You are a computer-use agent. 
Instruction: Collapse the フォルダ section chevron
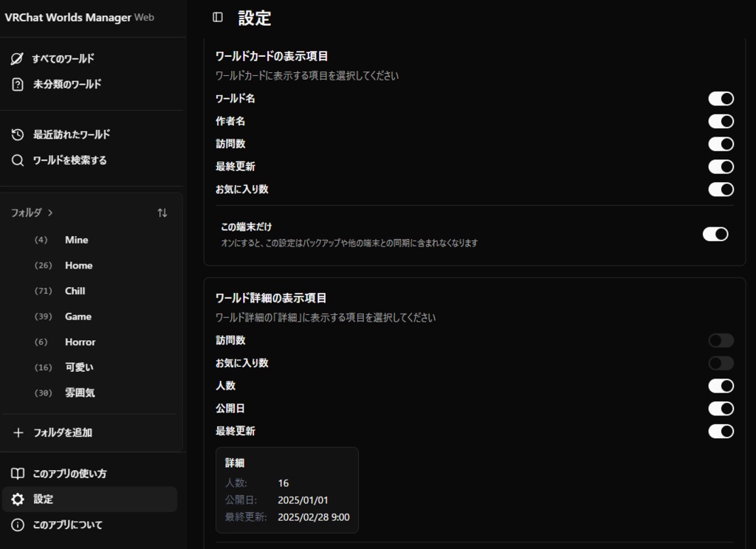[x=50, y=213]
